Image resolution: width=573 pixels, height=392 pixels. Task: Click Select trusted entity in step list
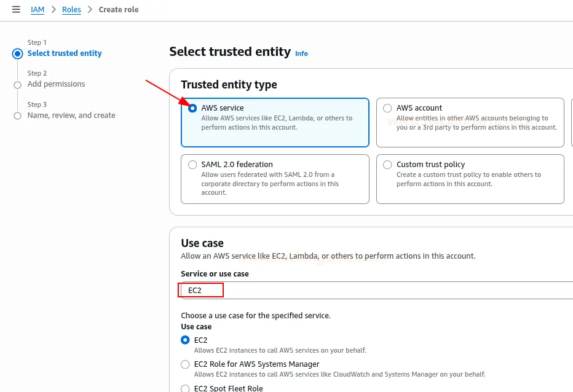coord(65,53)
